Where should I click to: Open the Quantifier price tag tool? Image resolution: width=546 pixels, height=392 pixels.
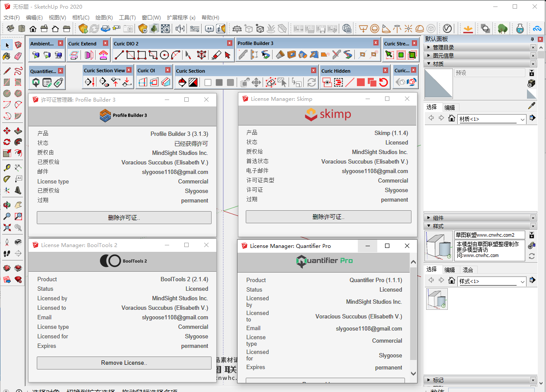pos(58,82)
